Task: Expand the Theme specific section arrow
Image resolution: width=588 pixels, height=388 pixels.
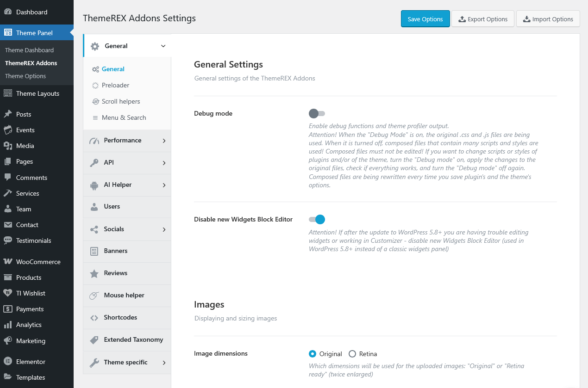Action: (x=164, y=363)
